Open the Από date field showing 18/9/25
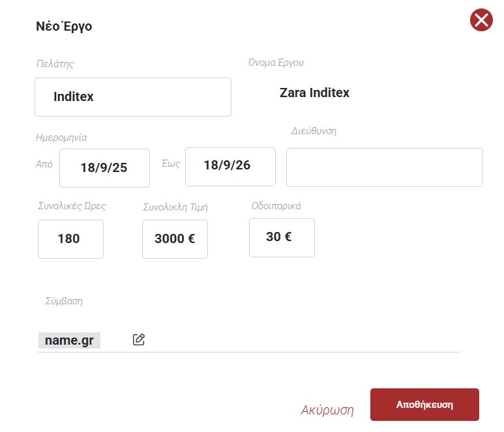The width and height of the screenshot is (504, 432). click(104, 167)
